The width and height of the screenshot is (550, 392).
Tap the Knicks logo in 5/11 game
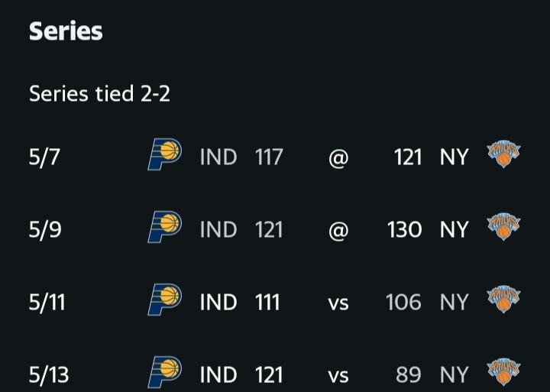[x=503, y=300]
